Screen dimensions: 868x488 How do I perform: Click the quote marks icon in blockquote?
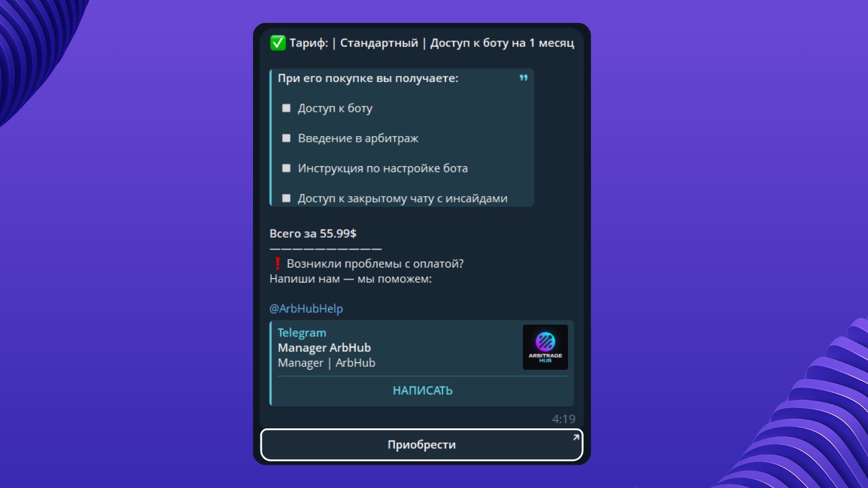click(524, 78)
